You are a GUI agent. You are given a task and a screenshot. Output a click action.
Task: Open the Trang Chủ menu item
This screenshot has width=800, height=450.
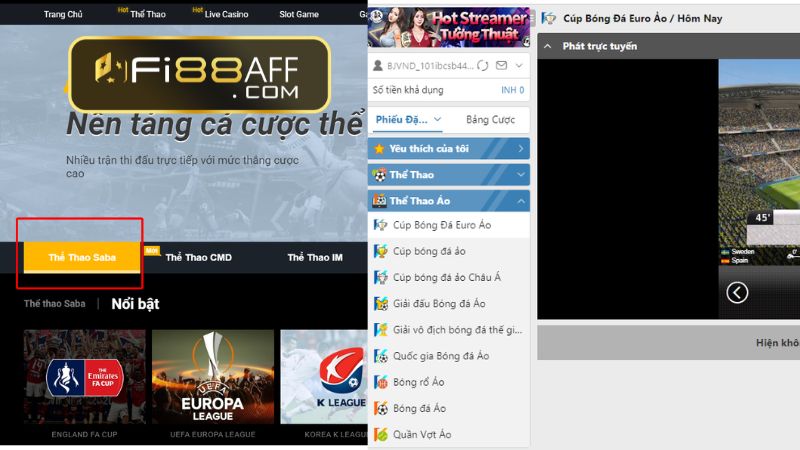pos(63,14)
